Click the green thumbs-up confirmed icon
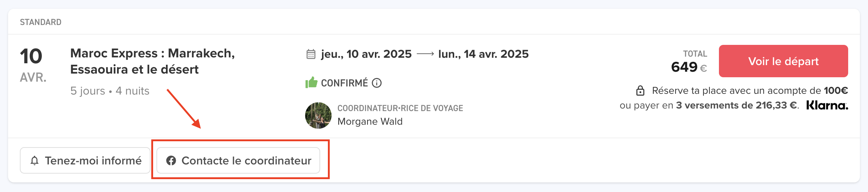This screenshot has width=868, height=192. tap(311, 82)
